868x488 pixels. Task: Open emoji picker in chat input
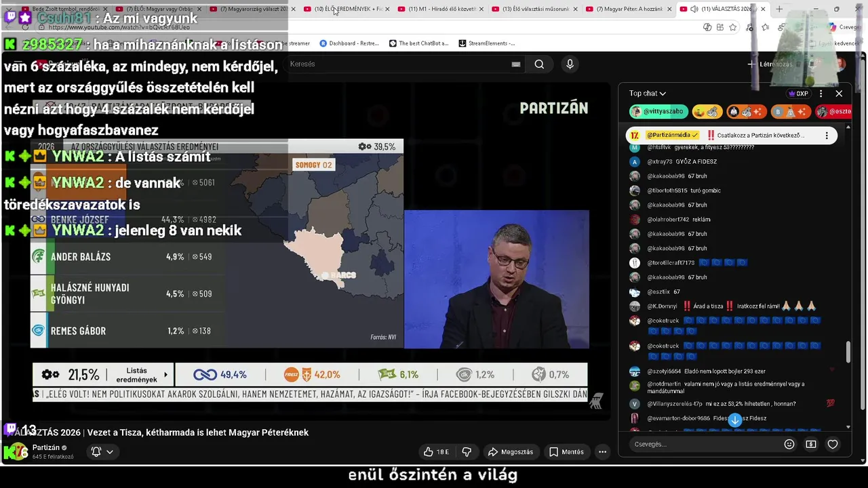pyautogui.click(x=789, y=444)
